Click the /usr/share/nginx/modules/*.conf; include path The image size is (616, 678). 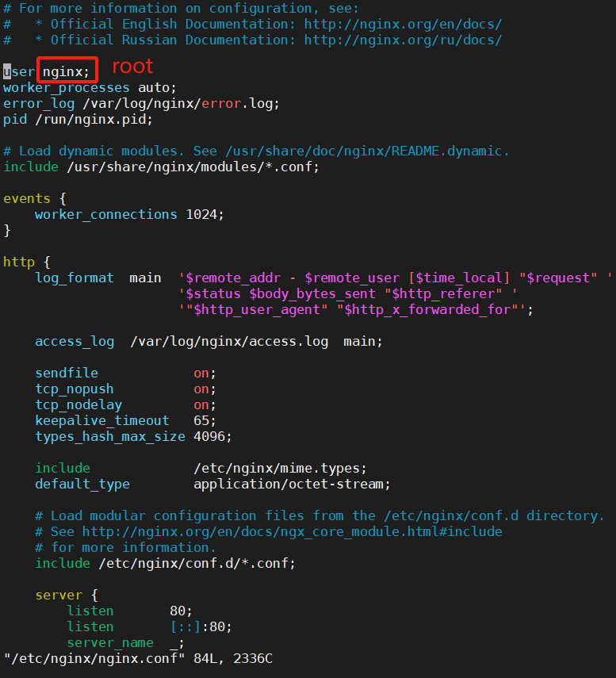tap(193, 167)
